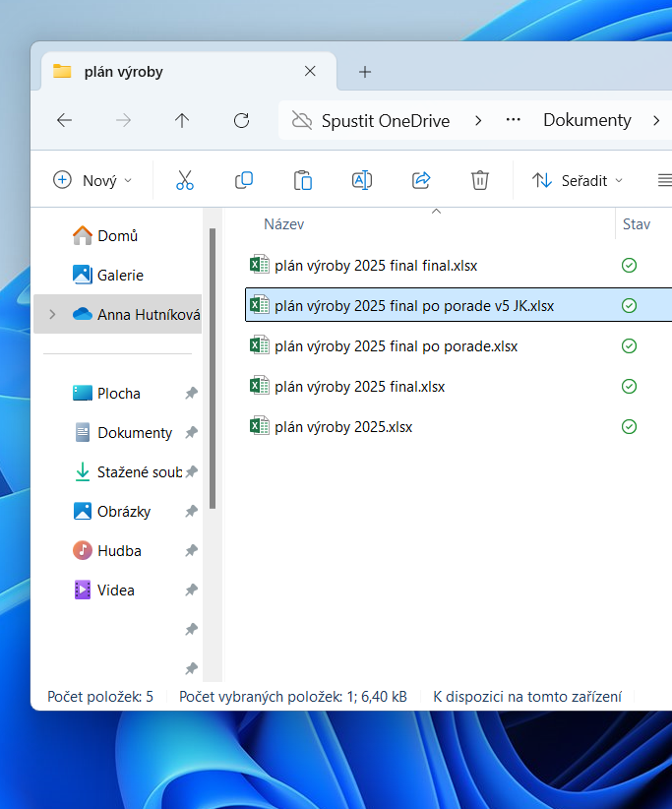Expand the Anna Hutníková OneDrive tree node

(x=52, y=315)
